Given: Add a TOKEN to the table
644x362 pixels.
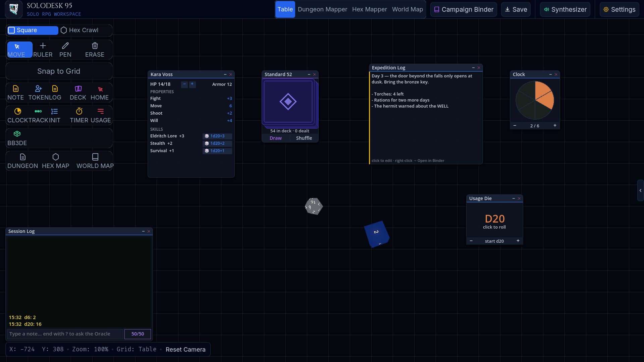Looking at the screenshot, I should 38,93.
